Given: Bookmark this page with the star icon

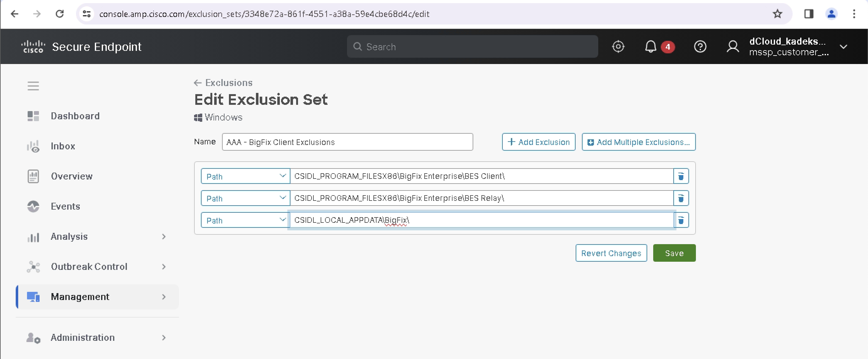Looking at the screenshot, I should [x=777, y=14].
